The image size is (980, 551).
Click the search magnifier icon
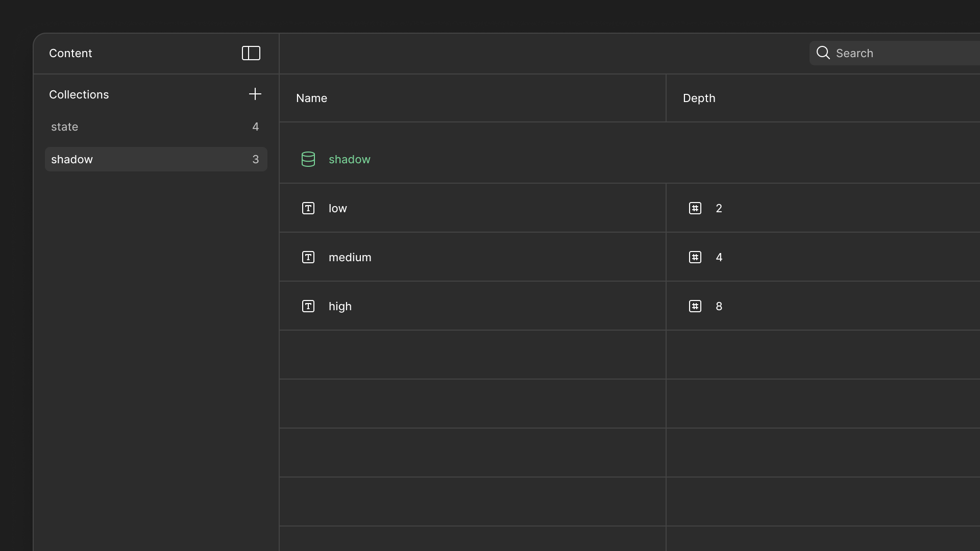tap(823, 53)
